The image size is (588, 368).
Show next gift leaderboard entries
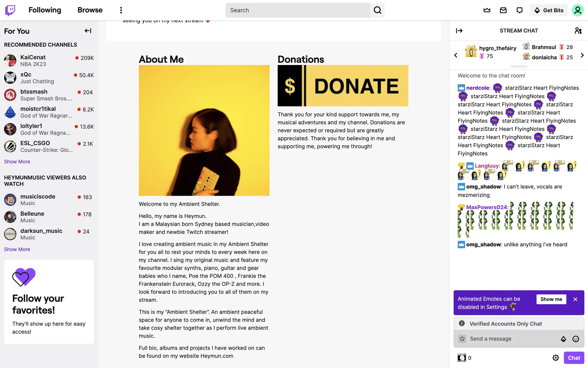point(582,55)
